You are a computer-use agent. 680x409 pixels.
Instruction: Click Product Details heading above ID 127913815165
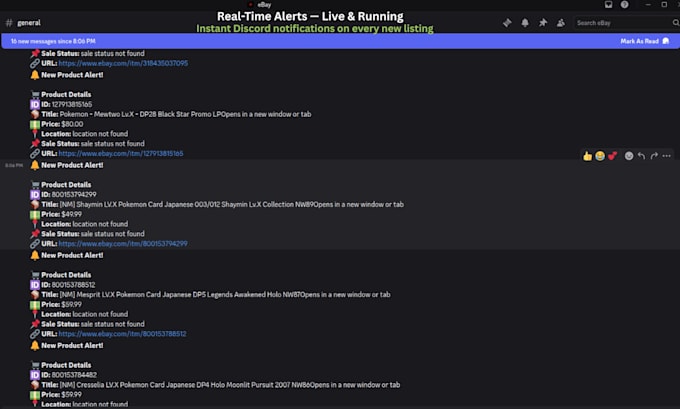[66, 95]
